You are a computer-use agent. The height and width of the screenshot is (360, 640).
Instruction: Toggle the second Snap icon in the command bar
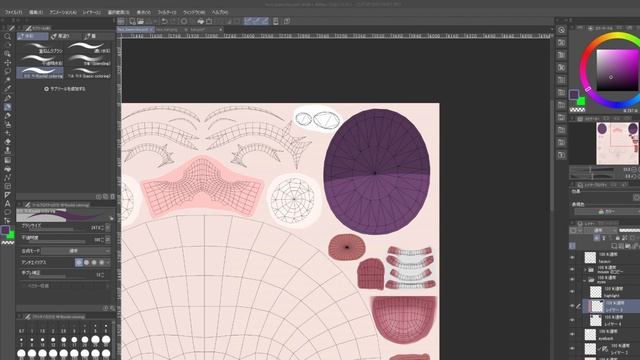click(257, 21)
